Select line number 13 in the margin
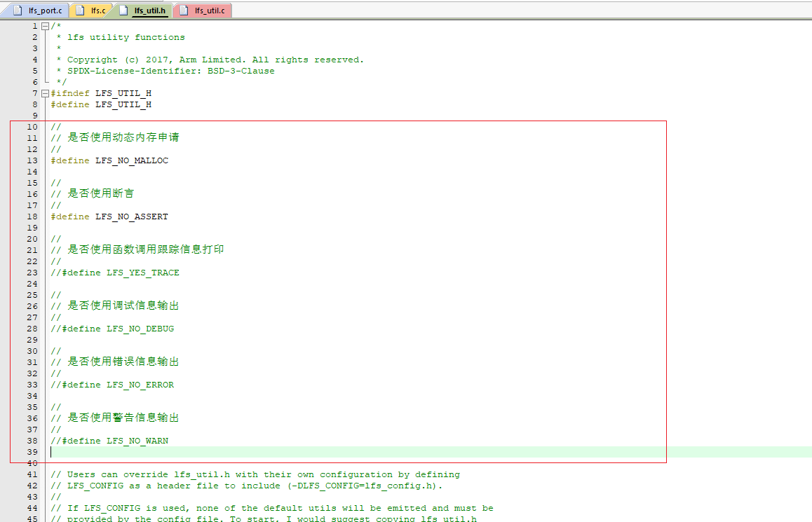Image resolution: width=812 pixels, height=522 pixels. point(32,160)
